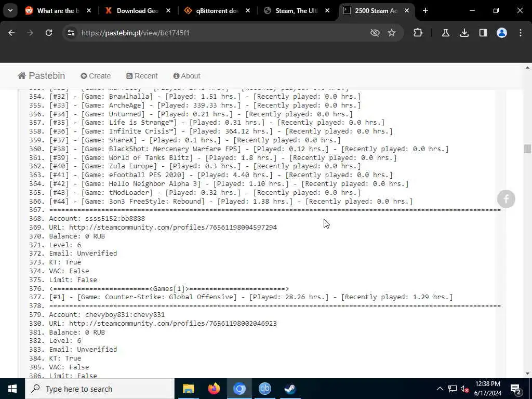This screenshot has width=532, height=399.
Task: Open Chrome Labs flask icon
Action: tap(445, 33)
